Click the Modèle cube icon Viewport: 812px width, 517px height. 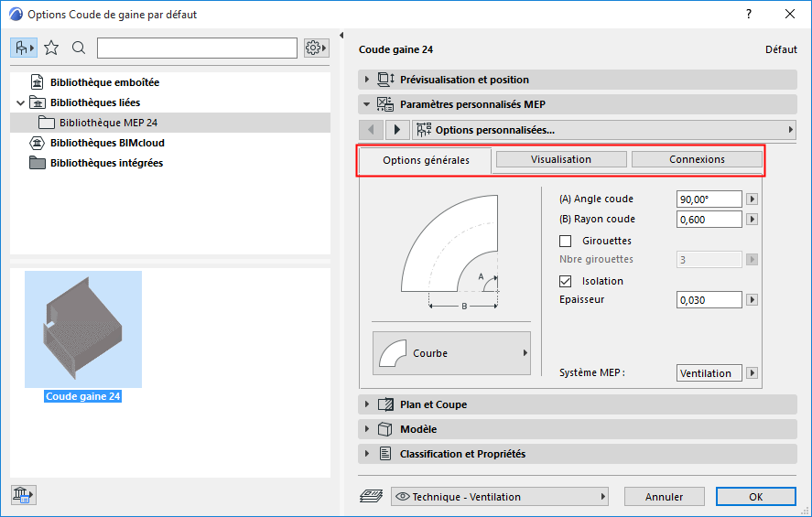(384, 429)
